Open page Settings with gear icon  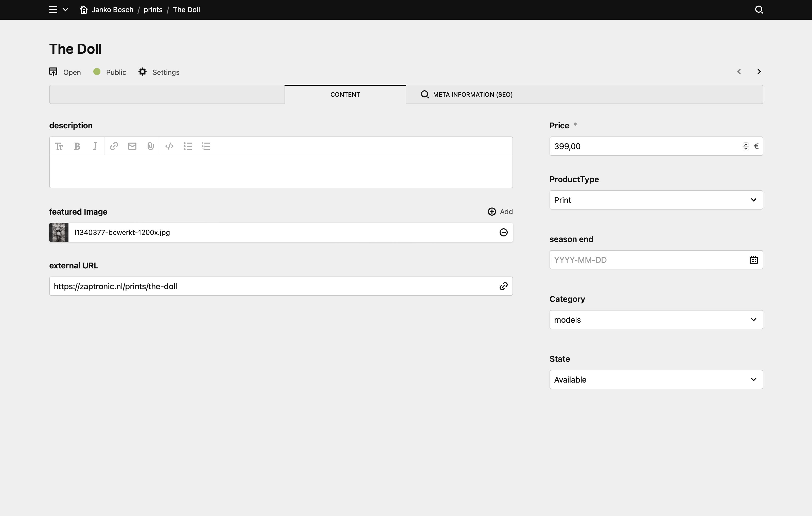(x=159, y=72)
